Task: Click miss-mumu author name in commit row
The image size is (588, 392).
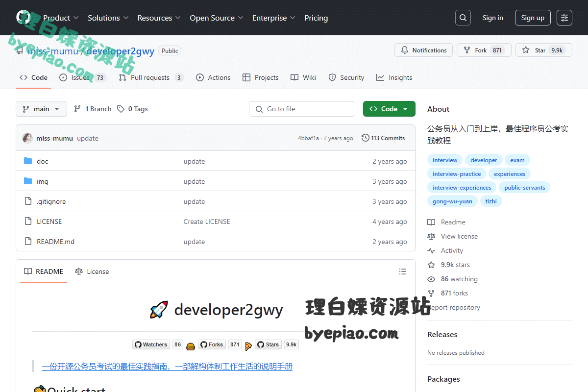Action: pyautogui.click(x=54, y=138)
